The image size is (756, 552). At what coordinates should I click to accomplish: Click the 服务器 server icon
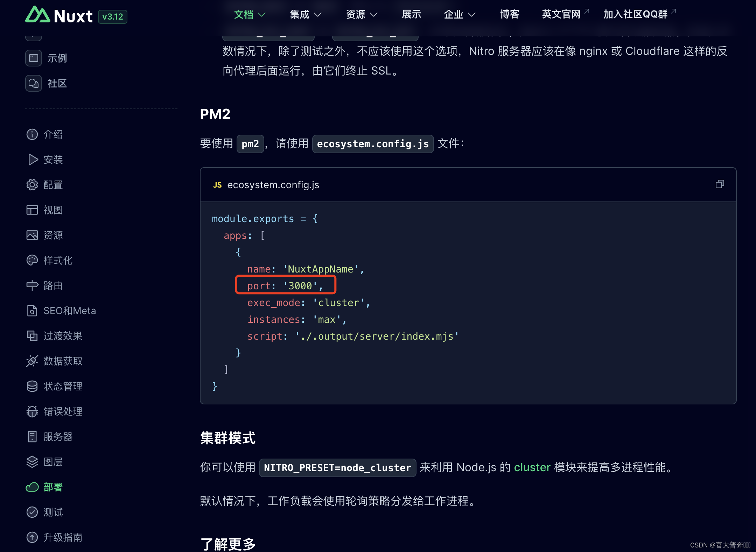pyautogui.click(x=32, y=437)
